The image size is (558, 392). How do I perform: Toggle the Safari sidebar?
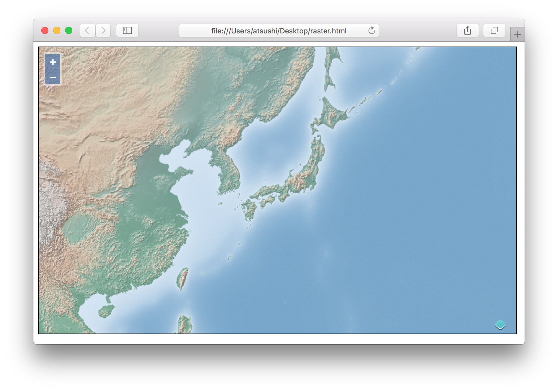pos(127,30)
